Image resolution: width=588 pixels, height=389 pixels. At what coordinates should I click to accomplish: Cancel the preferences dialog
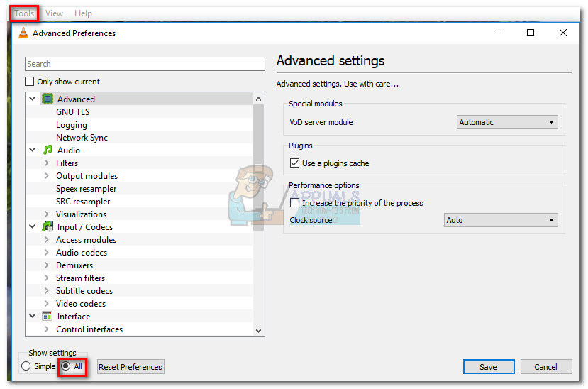546,366
